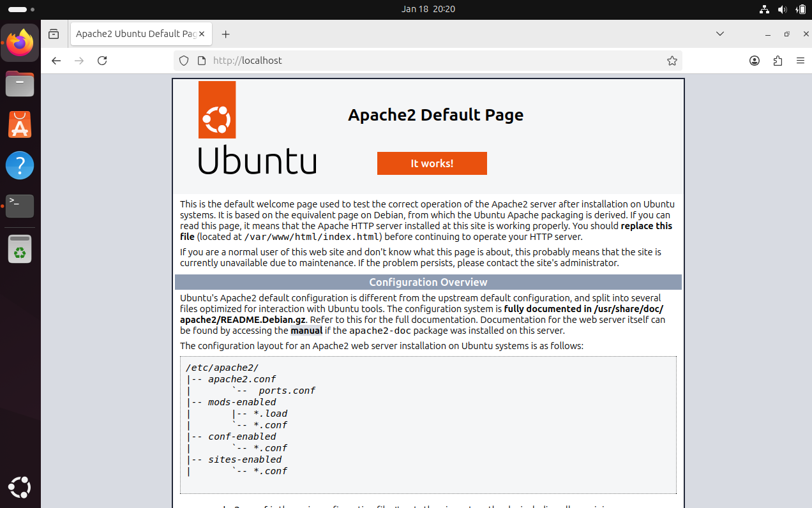Follow the manual link for web server documentation
Viewport: 812px width, 508px height.
click(306, 330)
